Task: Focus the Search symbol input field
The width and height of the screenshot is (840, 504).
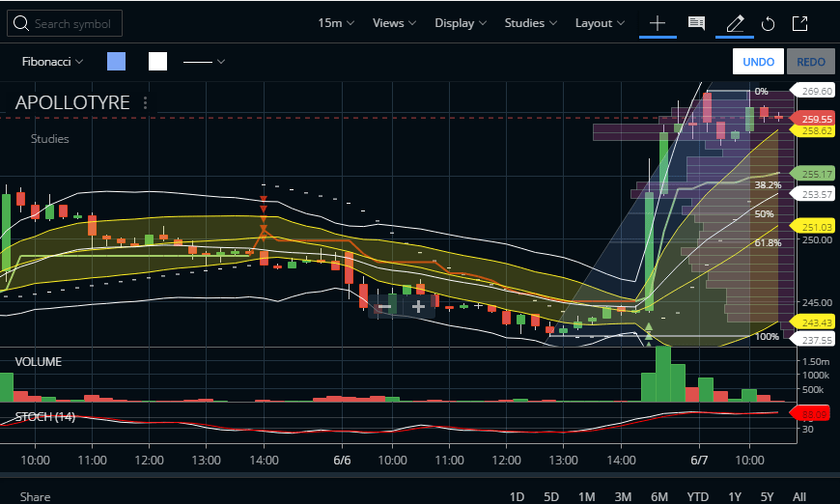Action: point(65,23)
